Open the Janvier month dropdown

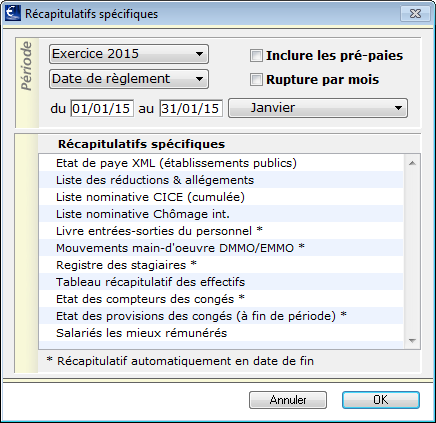click(x=318, y=108)
